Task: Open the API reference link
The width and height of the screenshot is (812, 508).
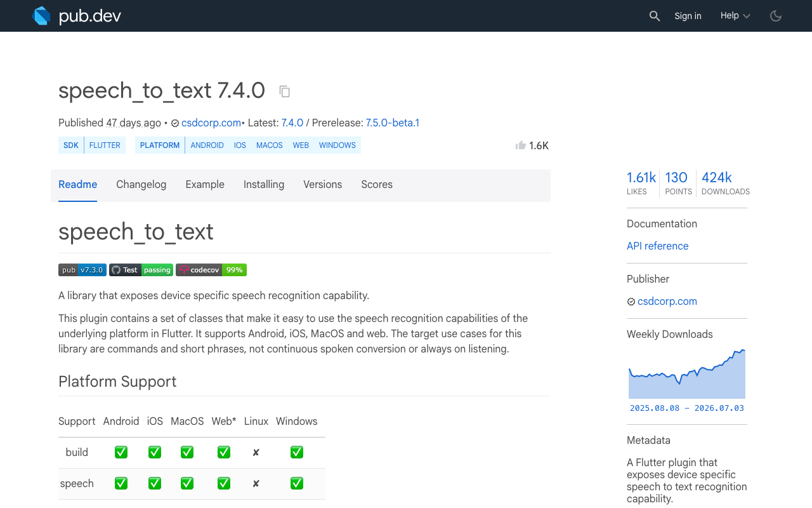Action: click(x=657, y=246)
